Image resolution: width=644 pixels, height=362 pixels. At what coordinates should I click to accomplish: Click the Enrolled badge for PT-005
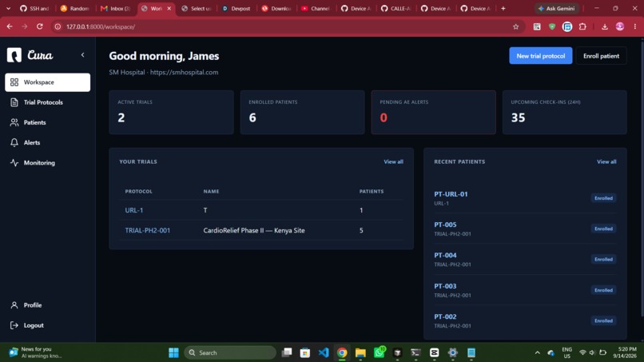click(x=603, y=229)
